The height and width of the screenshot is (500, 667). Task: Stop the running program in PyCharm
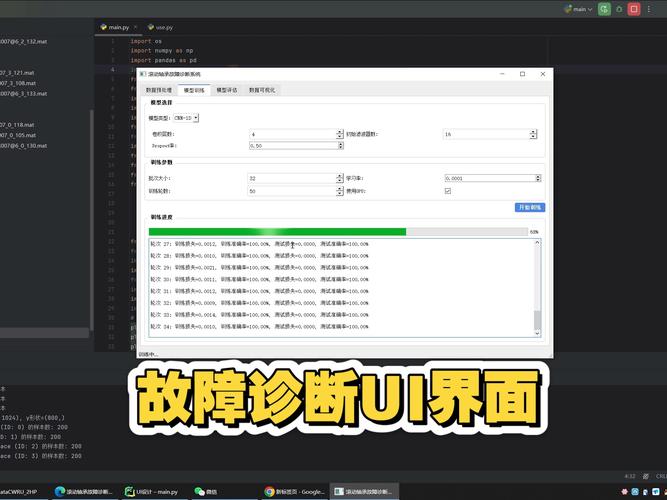634,9
